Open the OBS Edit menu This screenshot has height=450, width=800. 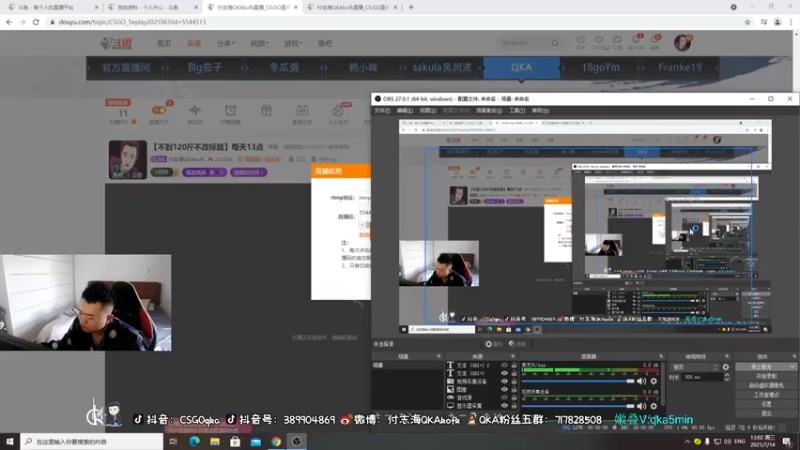coord(405,111)
